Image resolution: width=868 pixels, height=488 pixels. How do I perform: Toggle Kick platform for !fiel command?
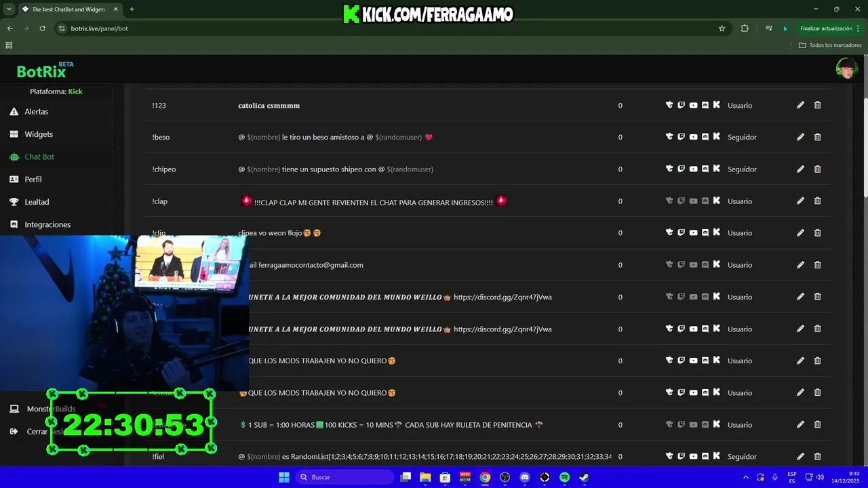[x=717, y=456]
